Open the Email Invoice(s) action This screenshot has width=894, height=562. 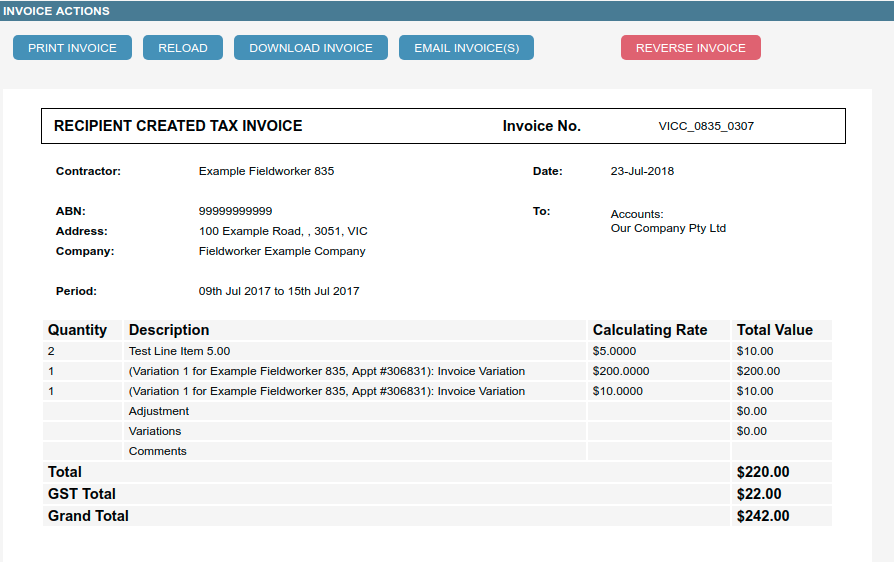(x=466, y=48)
